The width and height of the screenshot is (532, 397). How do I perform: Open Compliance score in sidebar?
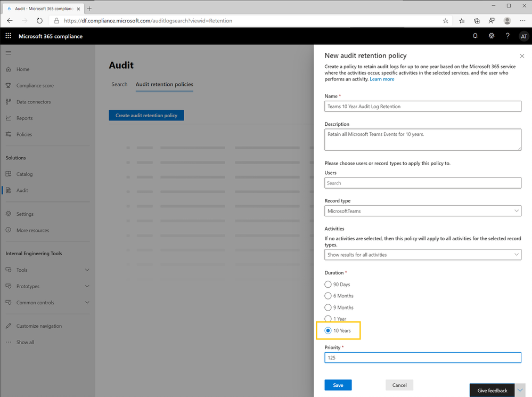pos(35,85)
